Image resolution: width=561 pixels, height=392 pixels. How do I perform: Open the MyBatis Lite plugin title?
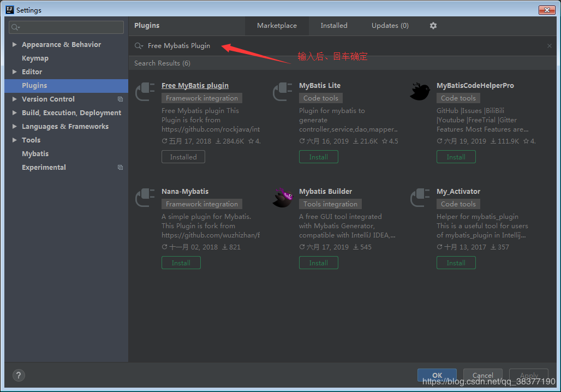(320, 86)
